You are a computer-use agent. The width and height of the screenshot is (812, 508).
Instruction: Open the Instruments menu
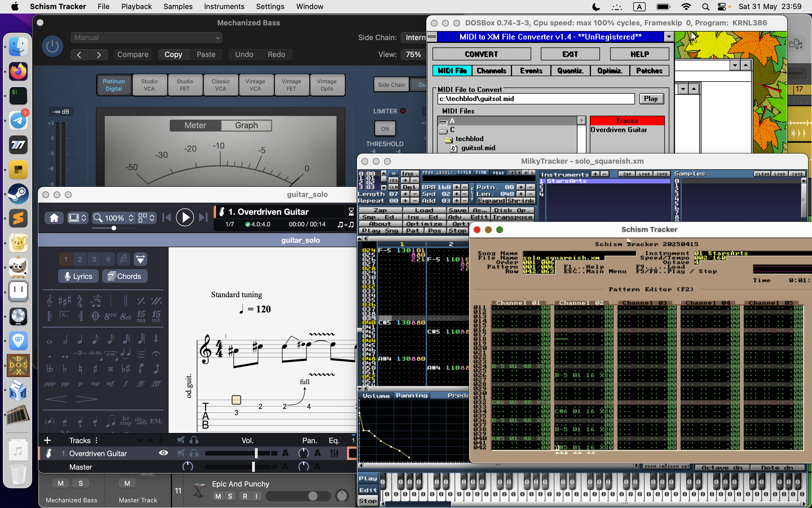coord(224,6)
